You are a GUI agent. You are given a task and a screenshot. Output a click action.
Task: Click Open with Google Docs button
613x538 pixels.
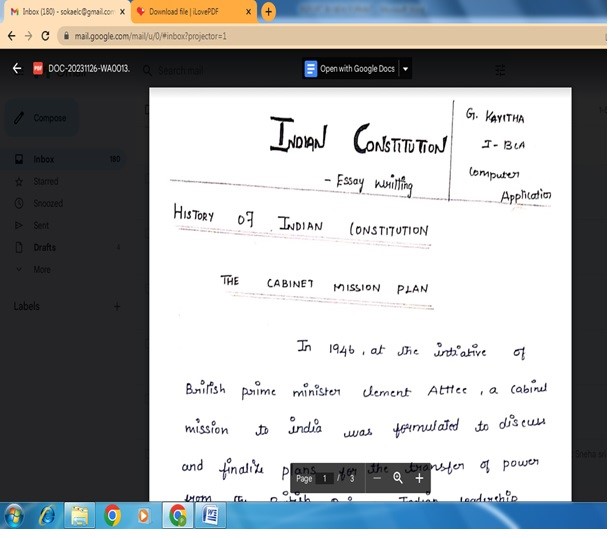[351, 69]
